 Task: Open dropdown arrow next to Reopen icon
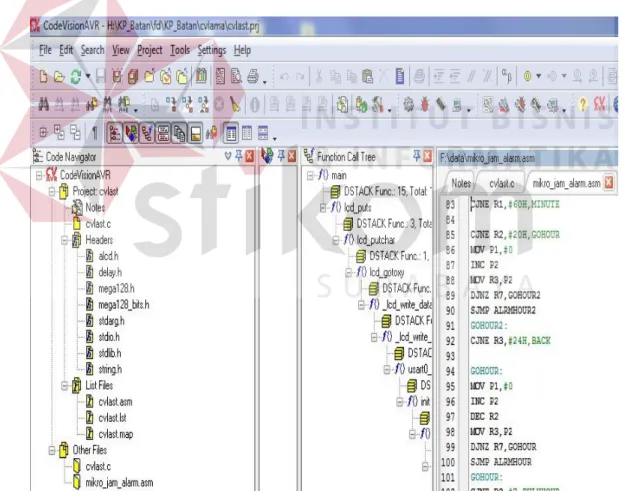tap(88, 76)
